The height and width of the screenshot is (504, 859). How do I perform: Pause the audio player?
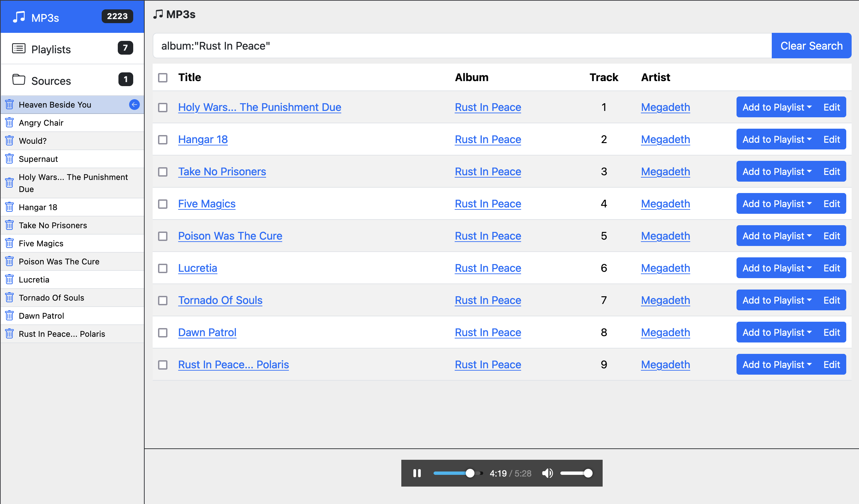tap(417, 473)
